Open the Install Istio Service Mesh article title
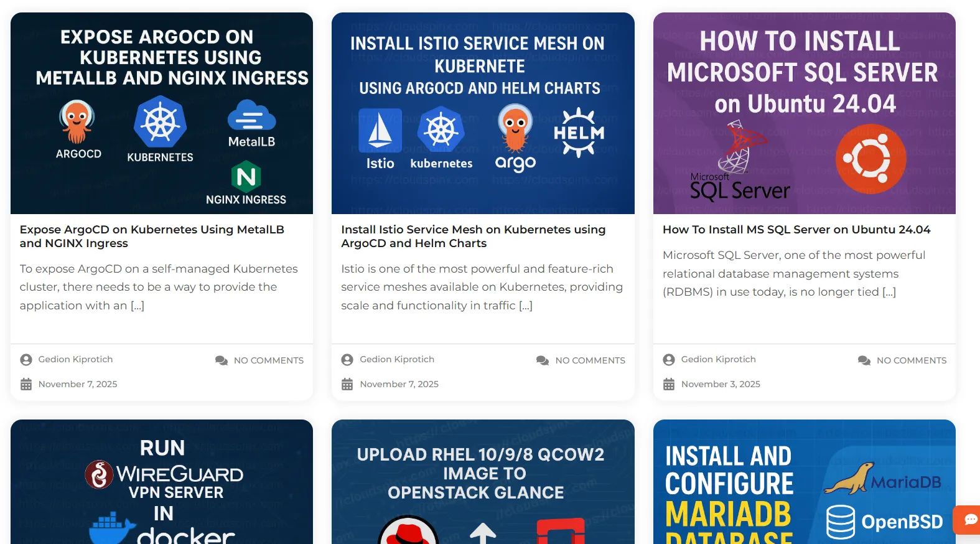 [x=474, y=237]
